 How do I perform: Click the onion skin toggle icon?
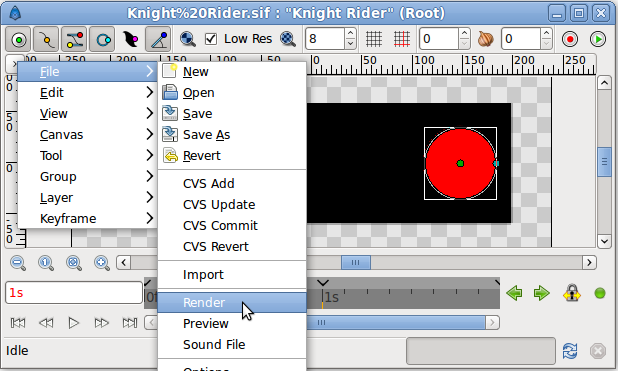pos(485,39)
